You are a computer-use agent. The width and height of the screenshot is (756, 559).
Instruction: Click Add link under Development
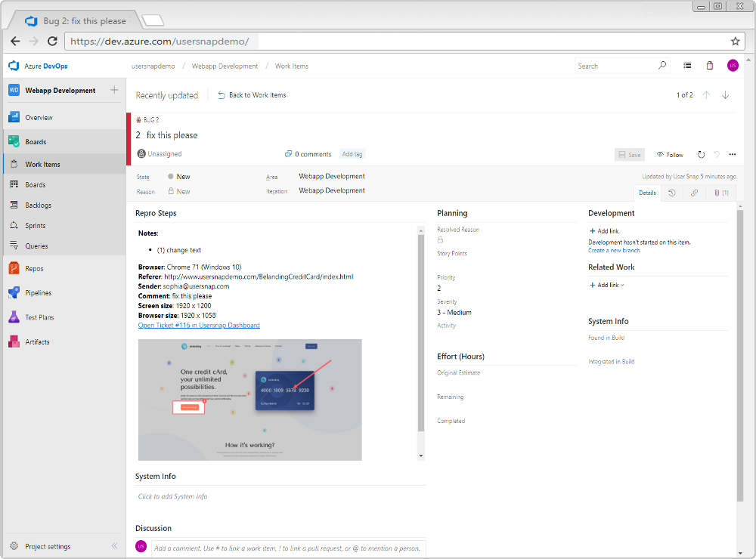(604, 231)
